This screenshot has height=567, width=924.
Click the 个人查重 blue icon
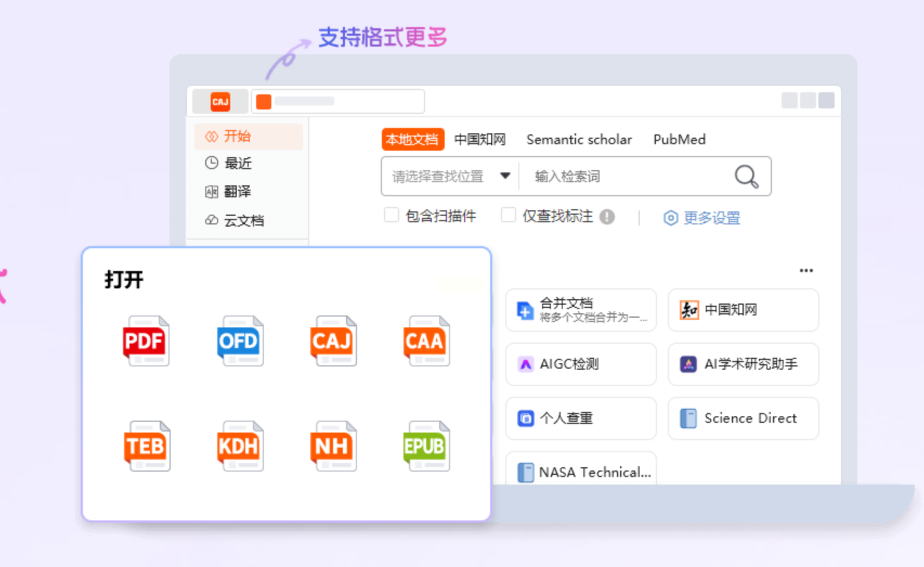(x=525, y=418)
